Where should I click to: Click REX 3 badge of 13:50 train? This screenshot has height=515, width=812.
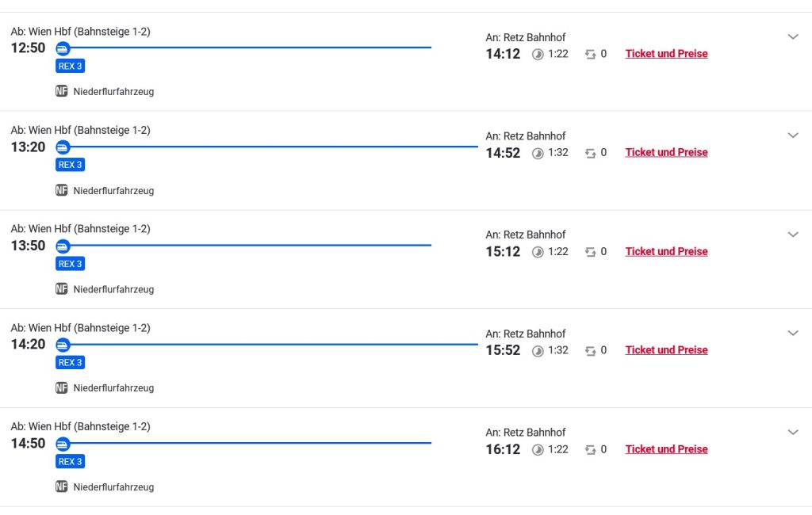[70, 264]
